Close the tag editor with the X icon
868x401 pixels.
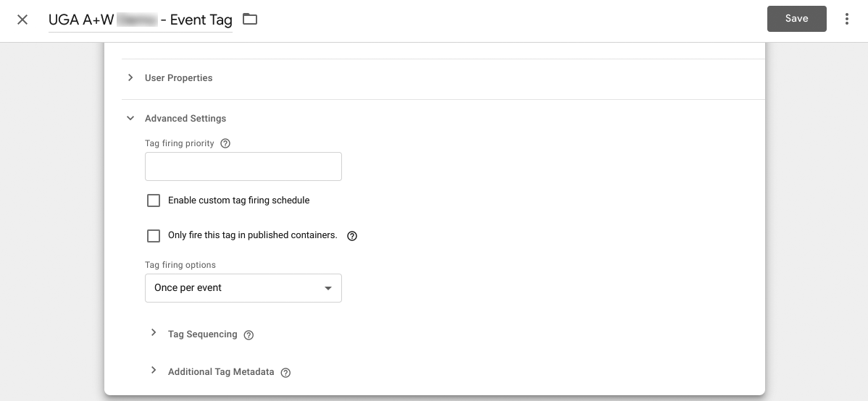pyautogui.click(x=22, y=20)
